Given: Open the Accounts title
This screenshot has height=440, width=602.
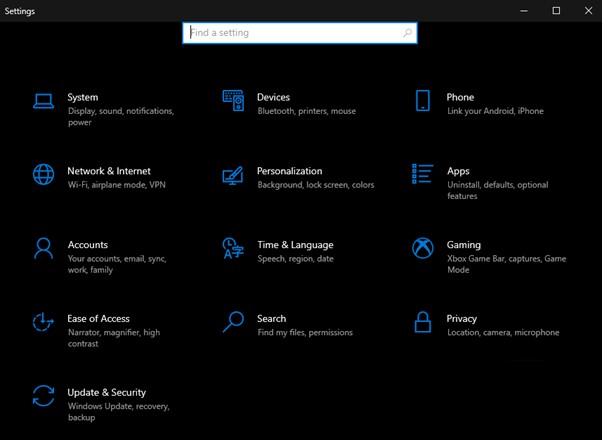Looking at the screenshot, I should [88, 245].
